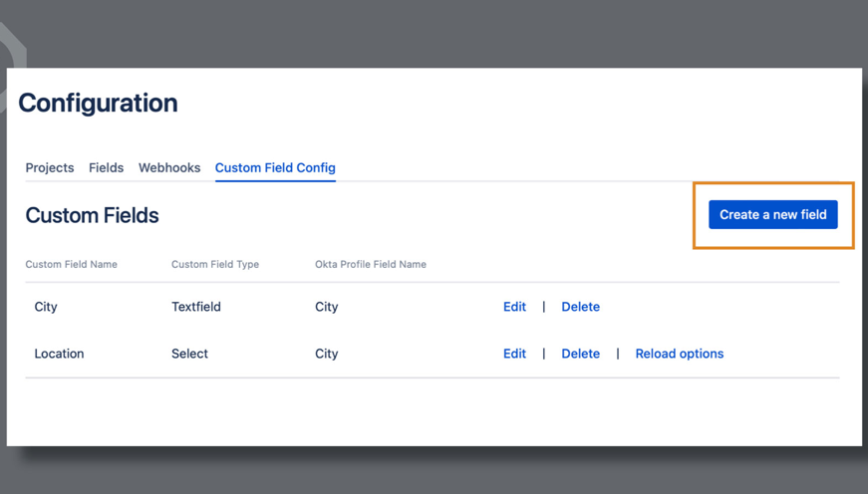This screenshot has height=494, width=868.
Task: Open the Projects tab
Action: (x=50, y=167)
